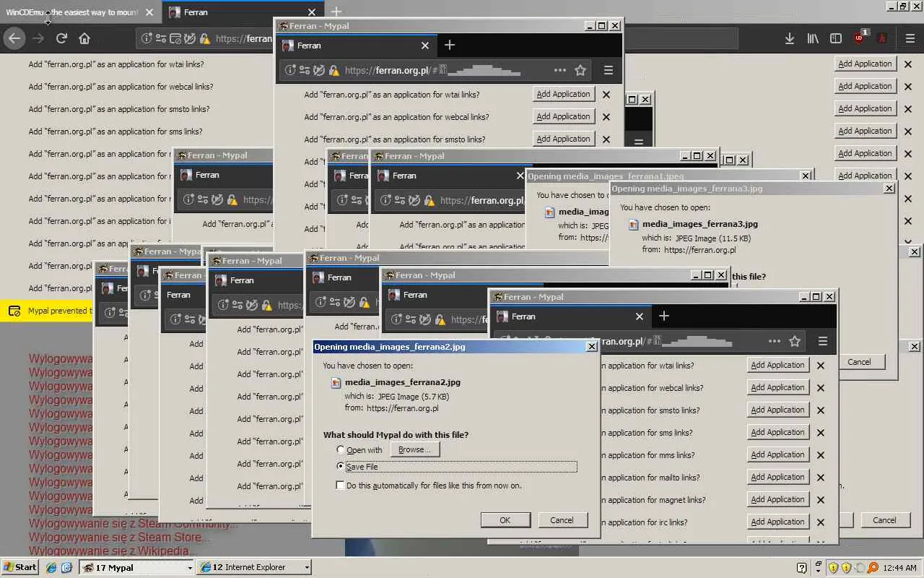Viewport: 924px width, 578px height.
Task: Open the three-dots page actions in the irc-links window
Action: pyautogui.click(x=775, y=341)
